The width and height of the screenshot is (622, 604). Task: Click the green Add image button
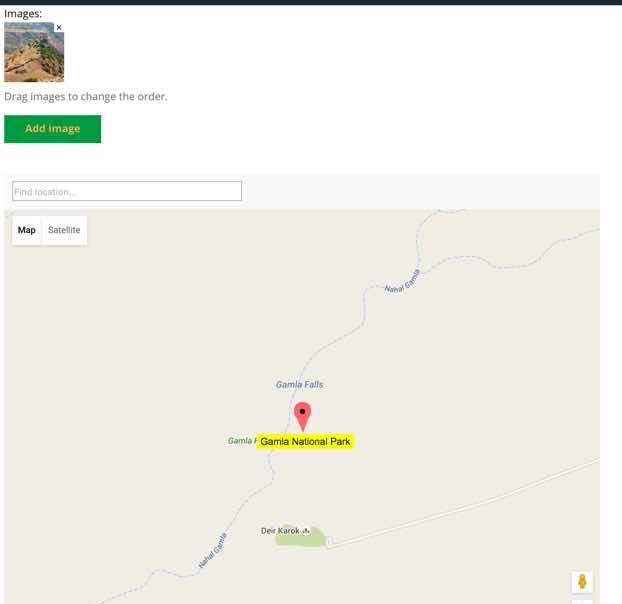click(x=52, y=129)
